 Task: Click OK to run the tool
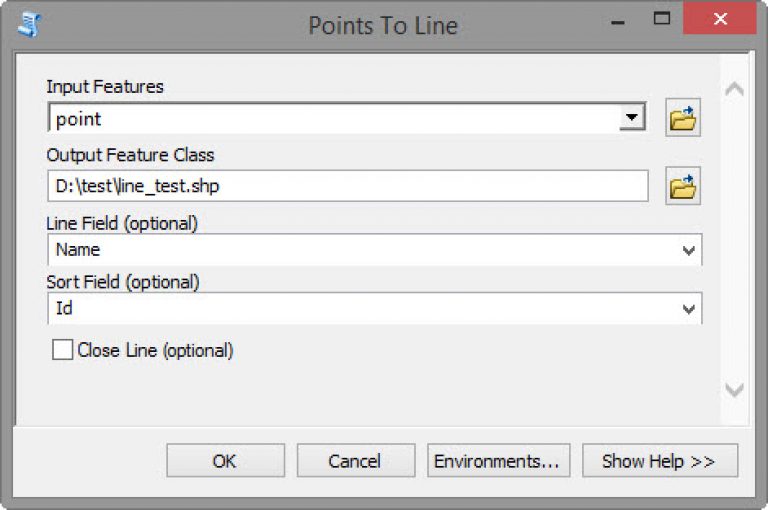(225, 461)
